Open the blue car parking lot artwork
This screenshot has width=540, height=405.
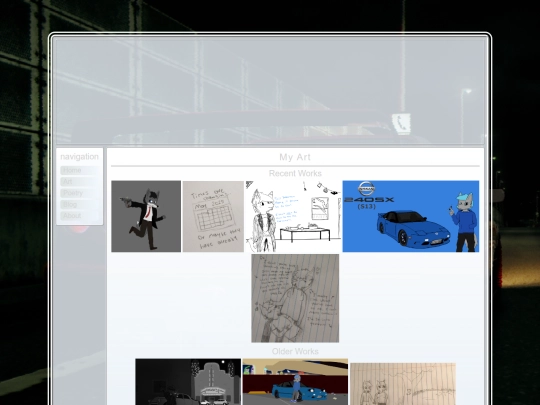[x=295, y=382]
